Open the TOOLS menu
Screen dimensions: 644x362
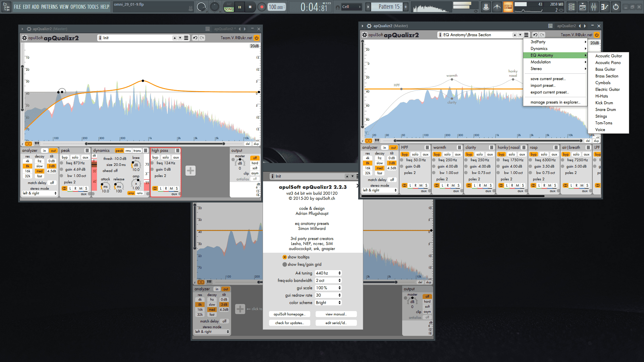point(93,7)
